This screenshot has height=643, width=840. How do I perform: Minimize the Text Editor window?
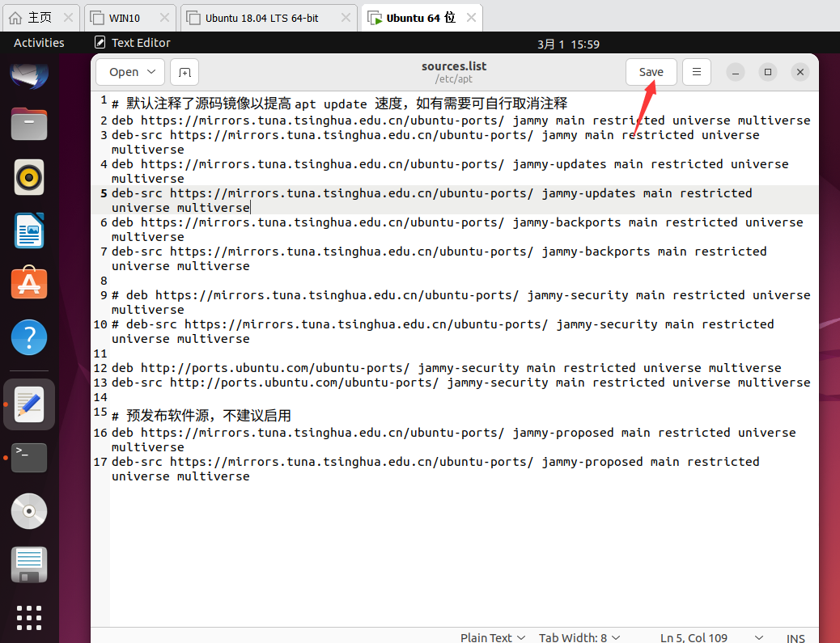pyautogui.click(x=736, y=72)
